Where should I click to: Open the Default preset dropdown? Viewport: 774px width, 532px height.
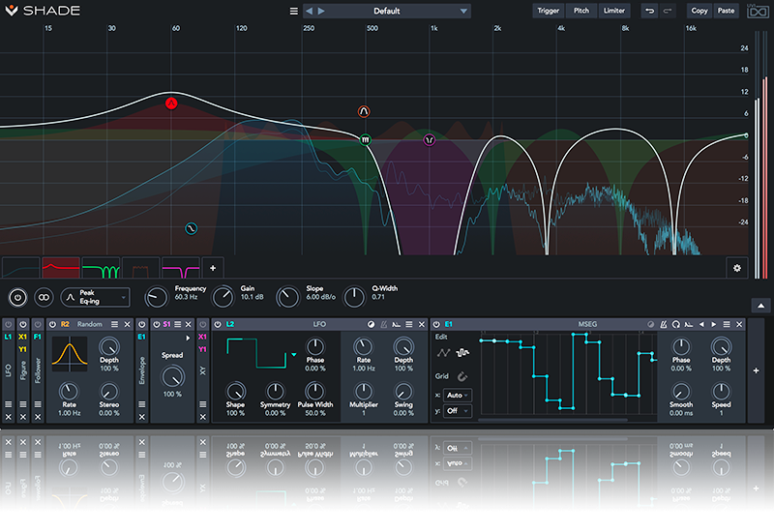coord(386,12)
